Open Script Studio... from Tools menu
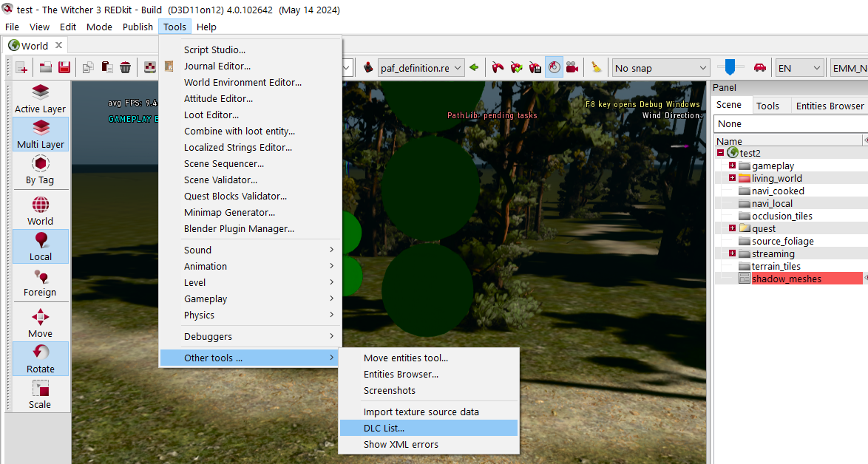 pos(215,50)
